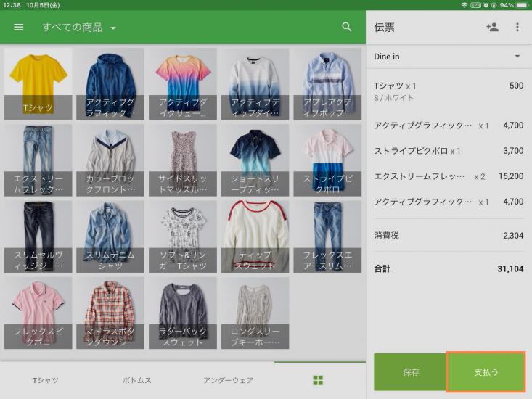This screenshot has width=532, height=399.
Task: Add customer to the ticket
Action: 492,27
